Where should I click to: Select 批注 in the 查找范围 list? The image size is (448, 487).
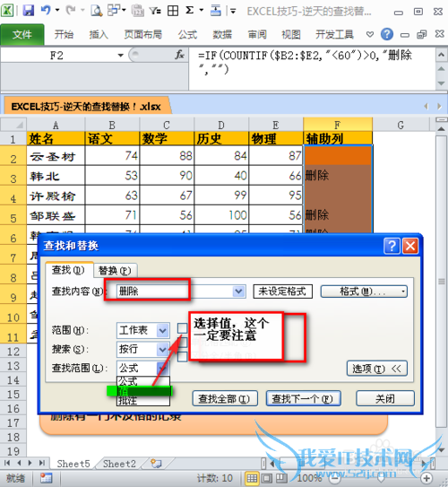143,401
